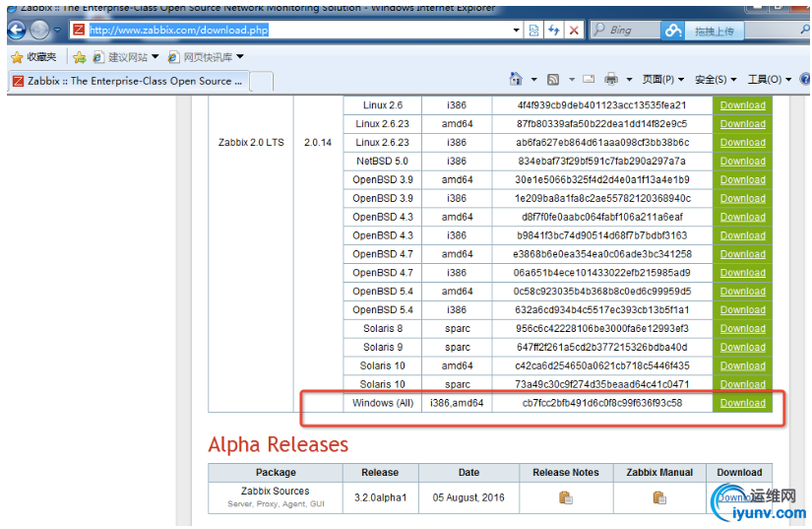Click the browser Back arrow button
The width and height of the screenshot is (812, 529).
pos(17,31)
